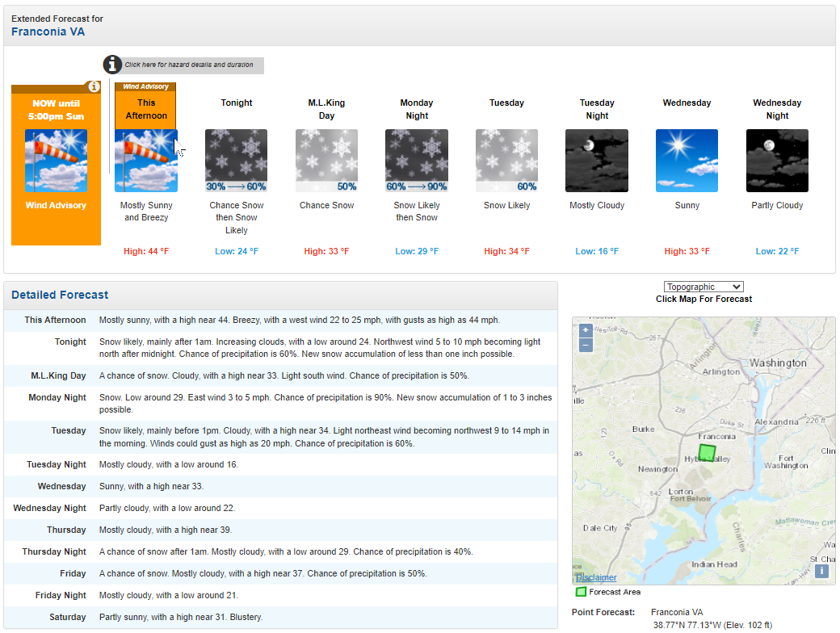Image resolution: width=840 pixels, height=633 pixels.
Task: Click Alexandria on the forecast map
Action: point(776,421)
